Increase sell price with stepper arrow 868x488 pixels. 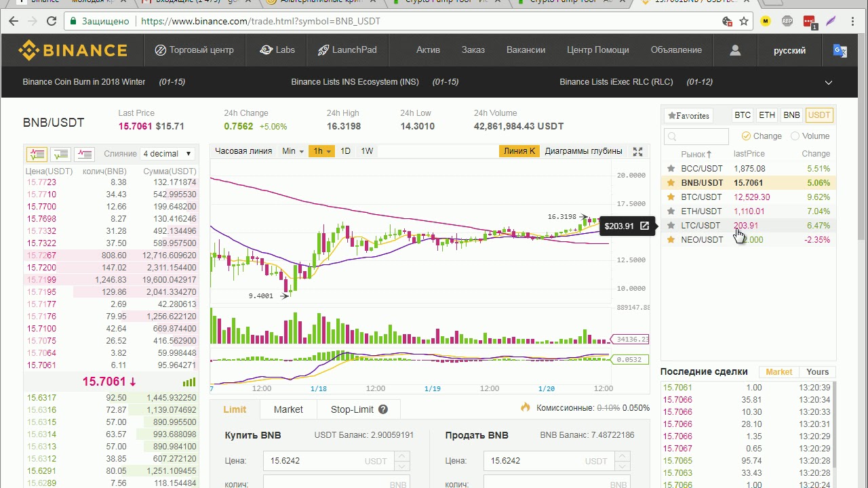(x=623, y=456)
